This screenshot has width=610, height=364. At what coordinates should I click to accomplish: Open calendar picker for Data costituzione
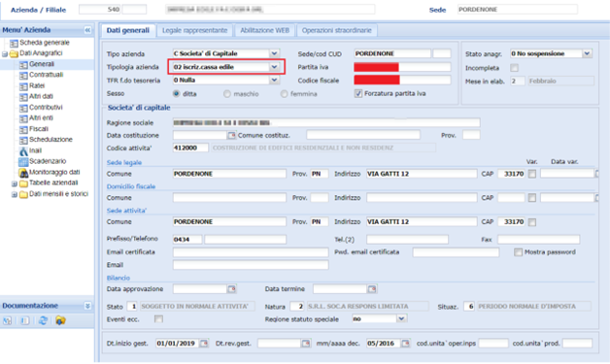click(231, 135)
